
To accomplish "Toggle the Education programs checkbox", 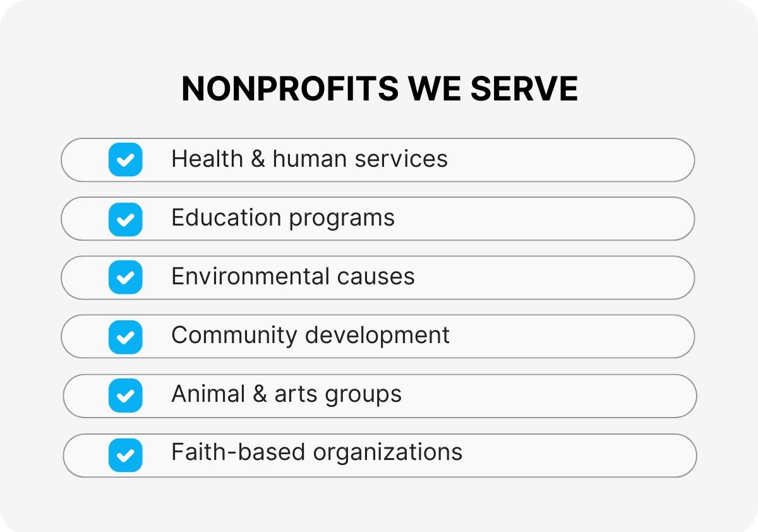I will click(126, 219).
